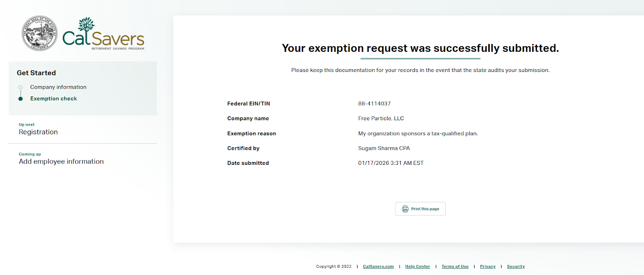Open the Privacy link
Image resolution: width=644 pixels, height=275 pixels.
[488, 267]
